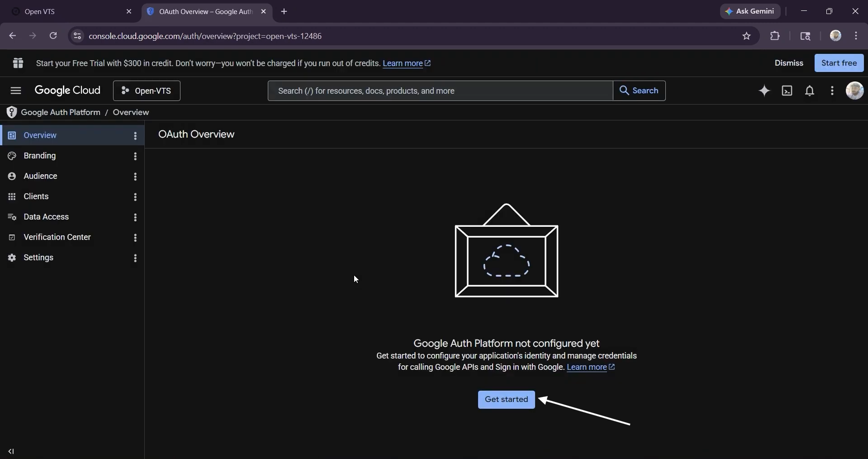Click the Get started button
Viewport: 868px width, 459px height.
click(506, 400)
